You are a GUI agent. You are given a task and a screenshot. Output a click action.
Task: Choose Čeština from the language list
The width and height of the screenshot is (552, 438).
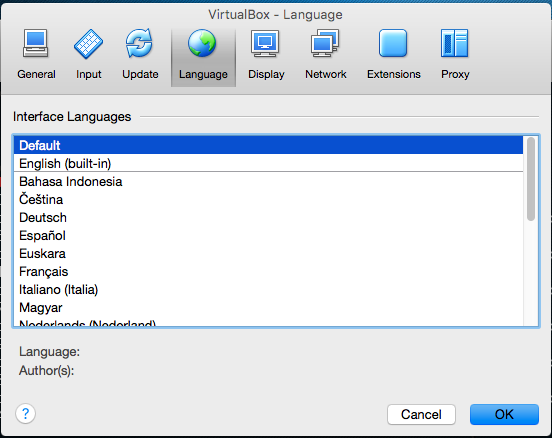point(268,199)
